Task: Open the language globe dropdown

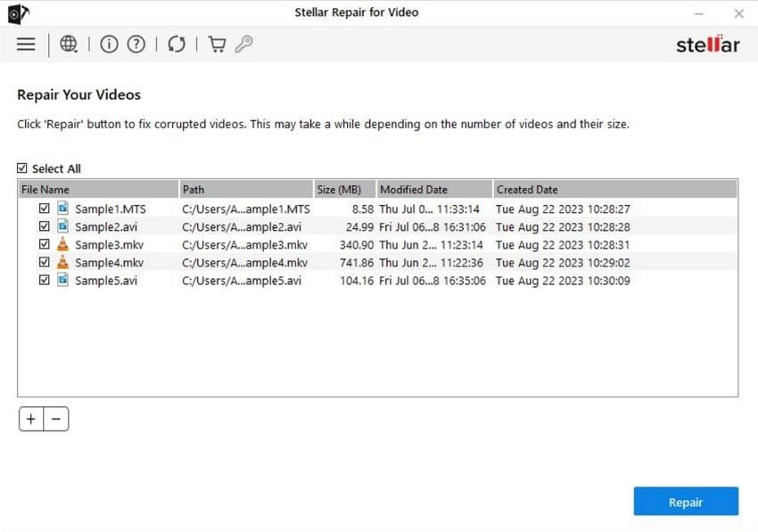Action: [x=69, y=44]
